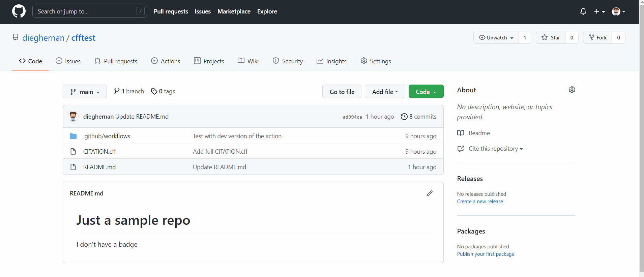This screenshot has width=644, height=277.
Task: Switch to the repository Issues tab
Action: 68,61
